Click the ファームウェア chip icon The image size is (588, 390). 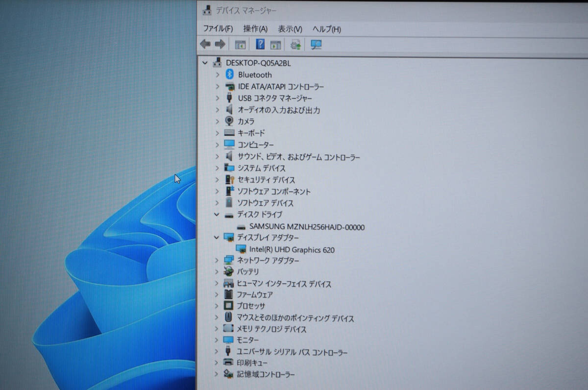(x=228, y=294)
